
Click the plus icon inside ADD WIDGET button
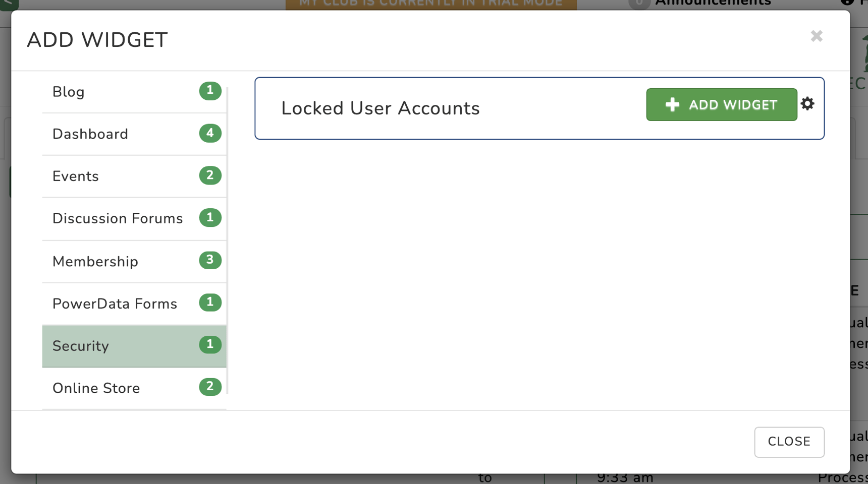tap(672, 104)
